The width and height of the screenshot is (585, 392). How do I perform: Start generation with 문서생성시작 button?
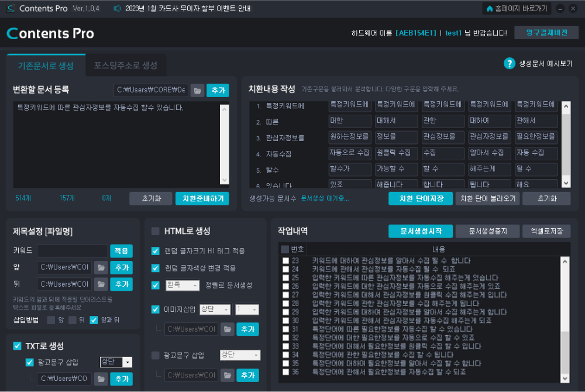point(421,231)
